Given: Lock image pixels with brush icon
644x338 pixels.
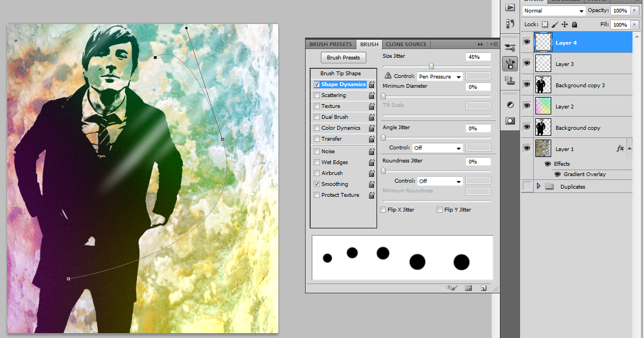Looking at the screenshot, I should pyautogui.click(x=555, y=25).
